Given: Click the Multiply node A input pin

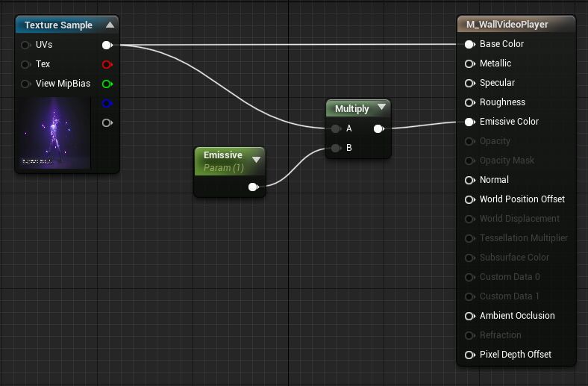Looking at the screenshot, I should (x=336, y=128).
